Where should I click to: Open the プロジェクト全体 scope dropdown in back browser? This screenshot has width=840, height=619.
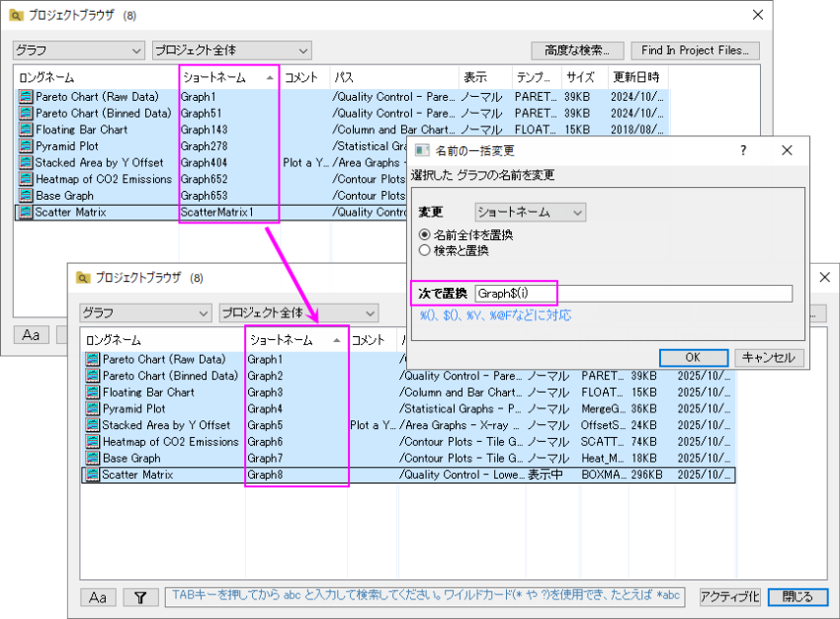[x=232, y=50]
